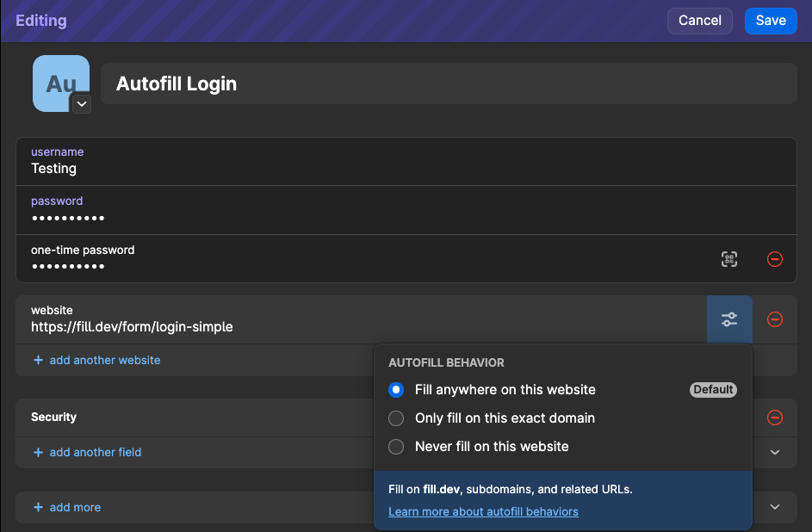Edit the Autofill Login title field
Screen dimensions: 812x532
(448, 84)
